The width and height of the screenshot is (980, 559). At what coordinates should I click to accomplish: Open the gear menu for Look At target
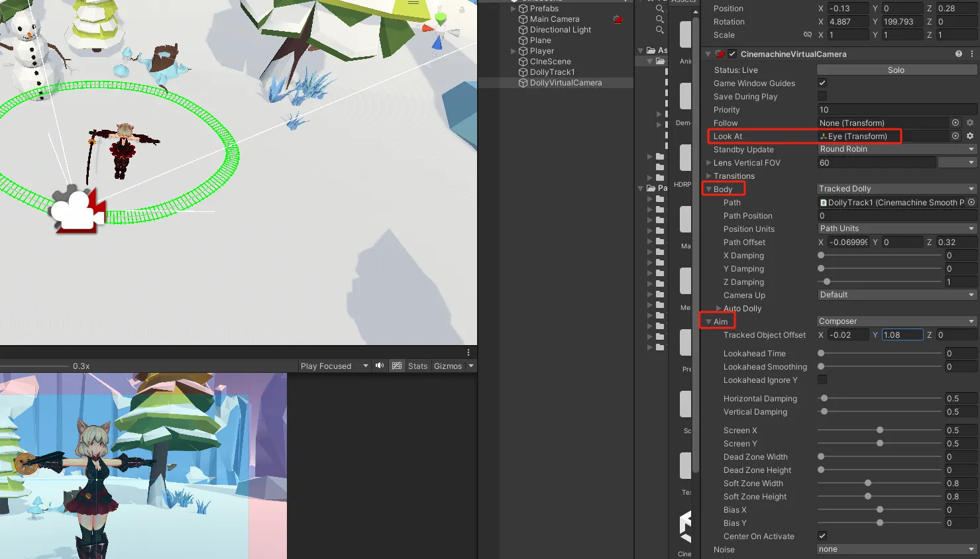click(x=970, y=136)
